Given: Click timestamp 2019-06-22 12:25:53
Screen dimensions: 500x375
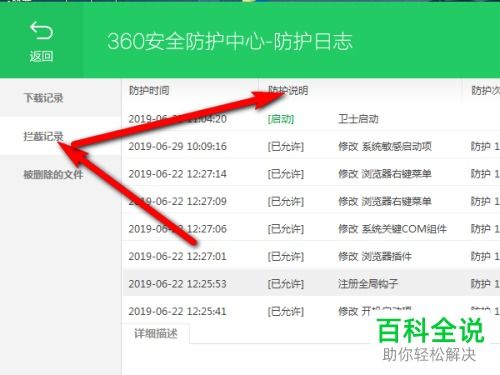Looking at the screenshot, I should coord(178,284).
